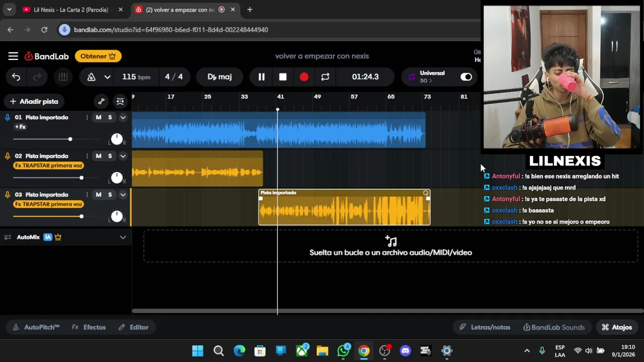Mute track 01 Pista importada
Screen dimensions: 644x362
tap(99, 117)
